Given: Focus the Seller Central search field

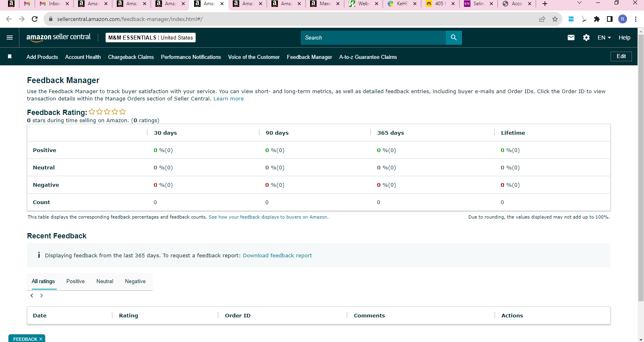Looking at the screenshot, I should [373, 38].
